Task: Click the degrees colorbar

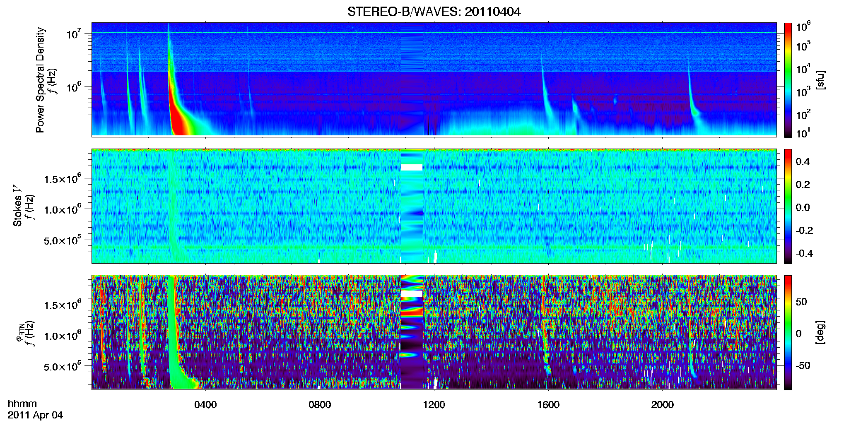Action: click(788, 332)
